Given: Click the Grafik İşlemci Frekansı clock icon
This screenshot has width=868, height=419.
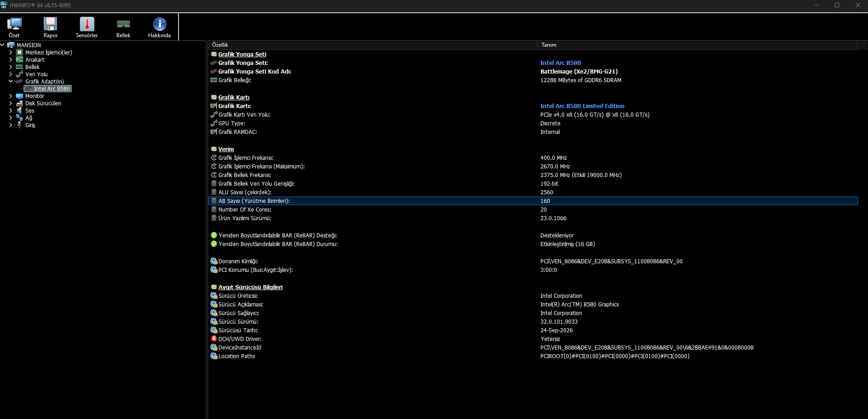Looking at the screenshot, I should pyautogui.click(x=214, y=158).
